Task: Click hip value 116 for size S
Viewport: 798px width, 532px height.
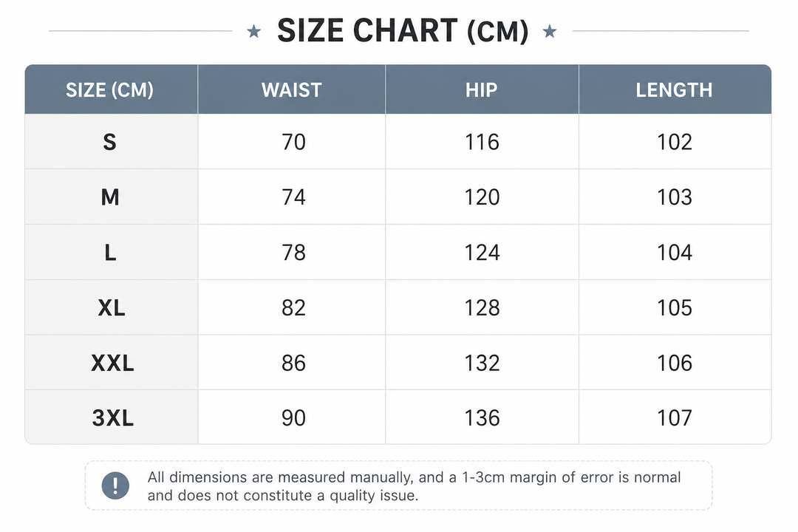Action: [482, 142]
